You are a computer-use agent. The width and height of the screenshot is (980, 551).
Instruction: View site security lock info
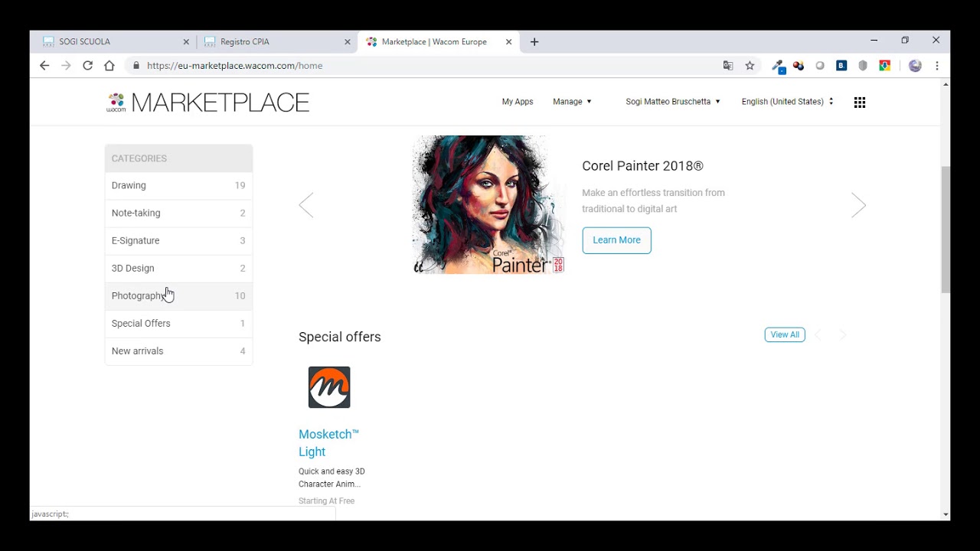pos(136,66)
